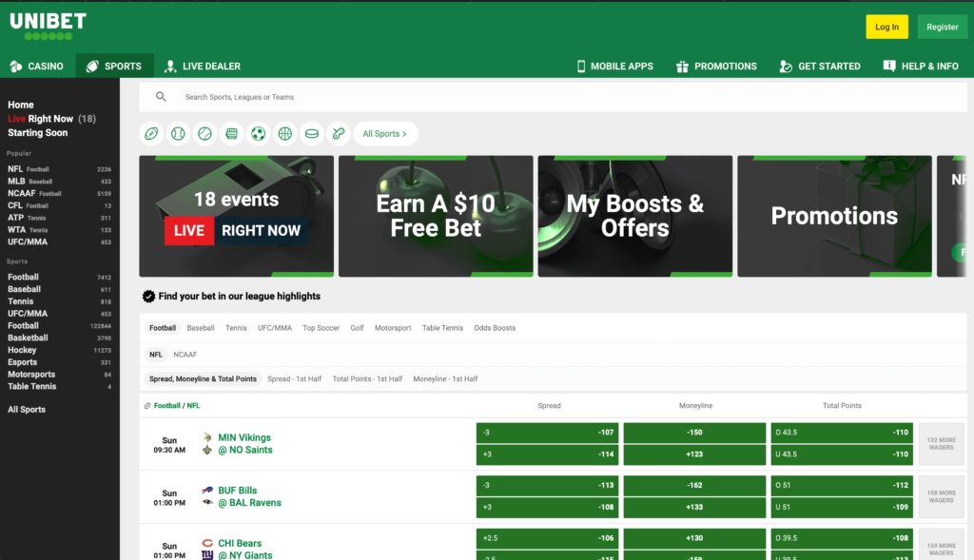Screen dimensions: 974x560
Task: Select the Baseball highlights tab
Action: 200,328
